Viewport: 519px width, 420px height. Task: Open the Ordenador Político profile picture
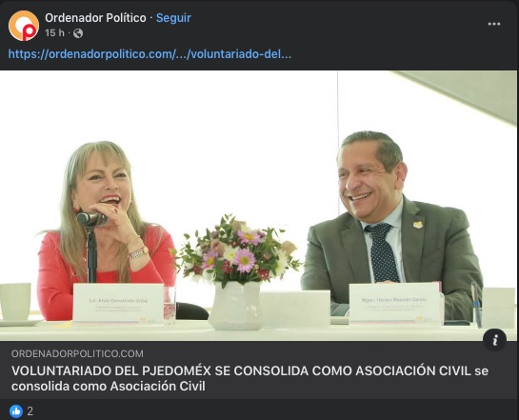click(x=24, y=26)
